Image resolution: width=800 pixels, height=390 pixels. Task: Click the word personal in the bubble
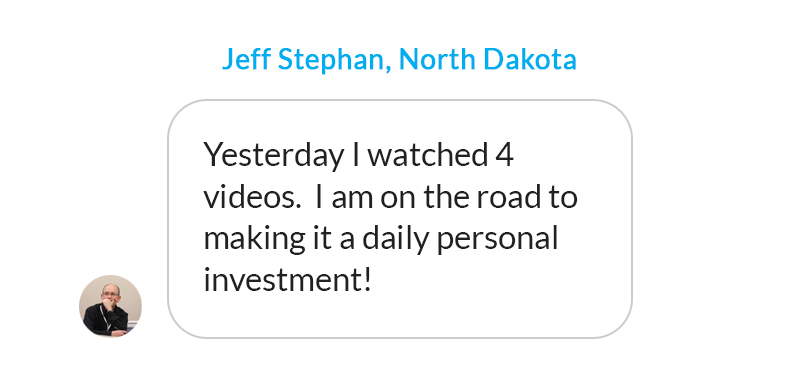click(x=497, y=238)
